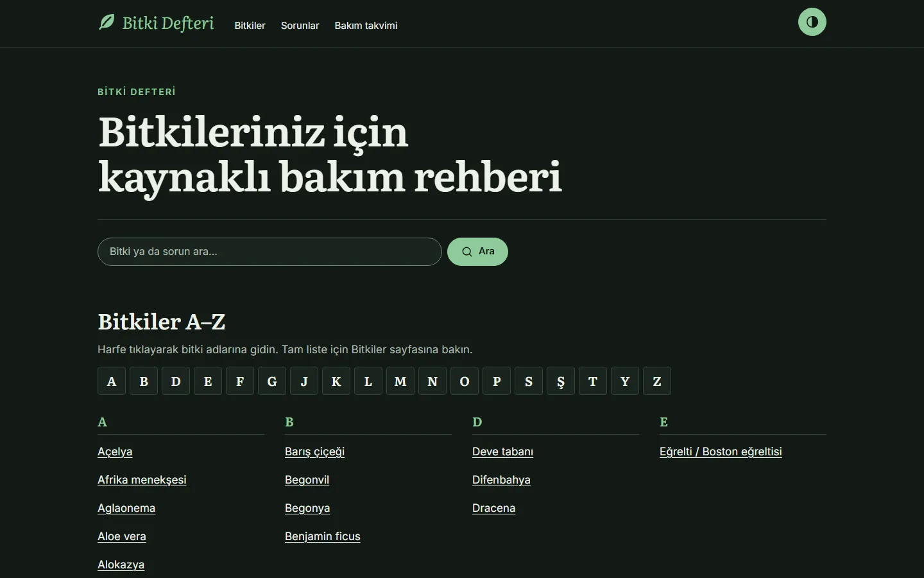Toggle the dark/light theme button

812,22
